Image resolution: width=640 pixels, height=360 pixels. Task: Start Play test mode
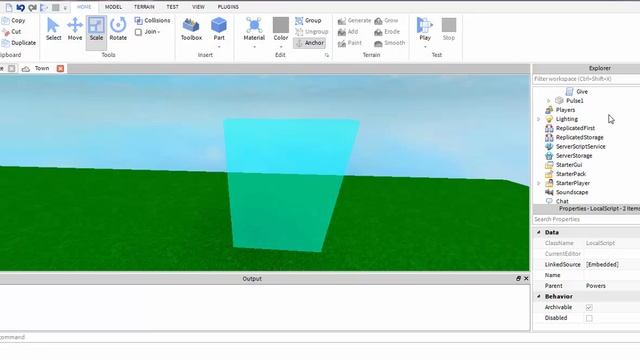(425, 29)
